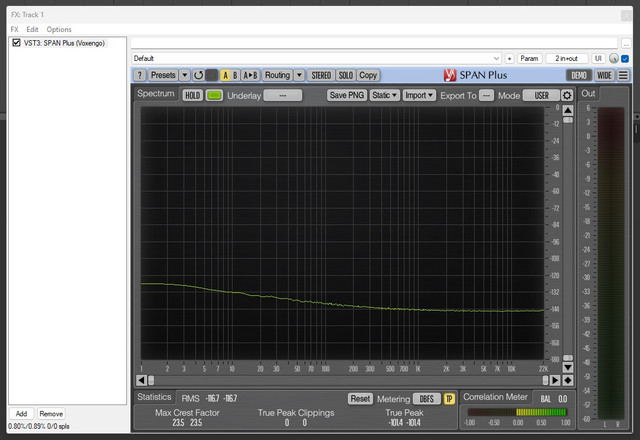Viewport: 640px width, 440px height.
Task: Click the diamond reset zoom icon
Action: [x=568, y=380]
